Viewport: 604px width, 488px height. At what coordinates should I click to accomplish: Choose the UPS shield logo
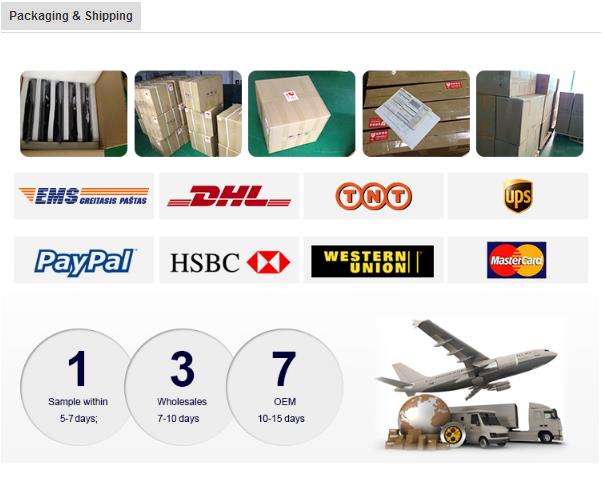click(518, 196)
